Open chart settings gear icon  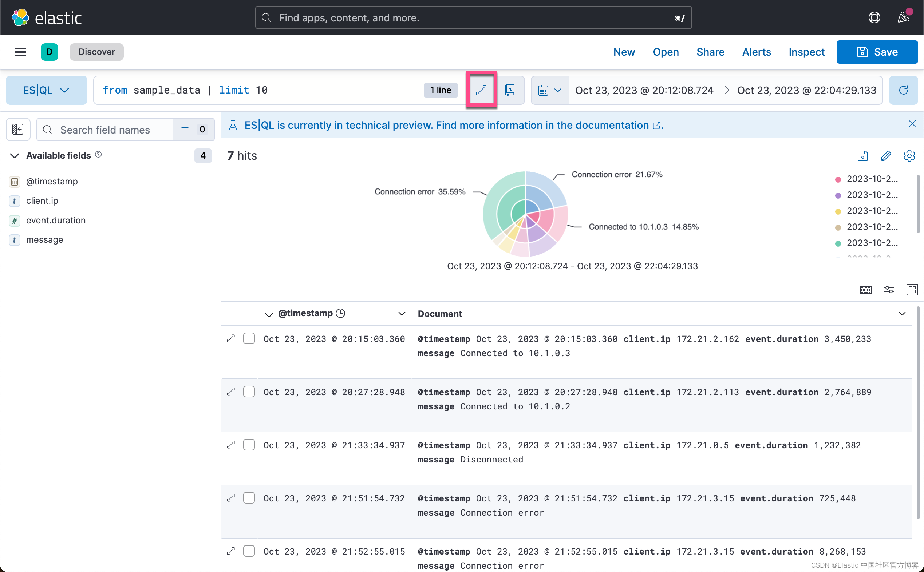[x=909, y=155]
